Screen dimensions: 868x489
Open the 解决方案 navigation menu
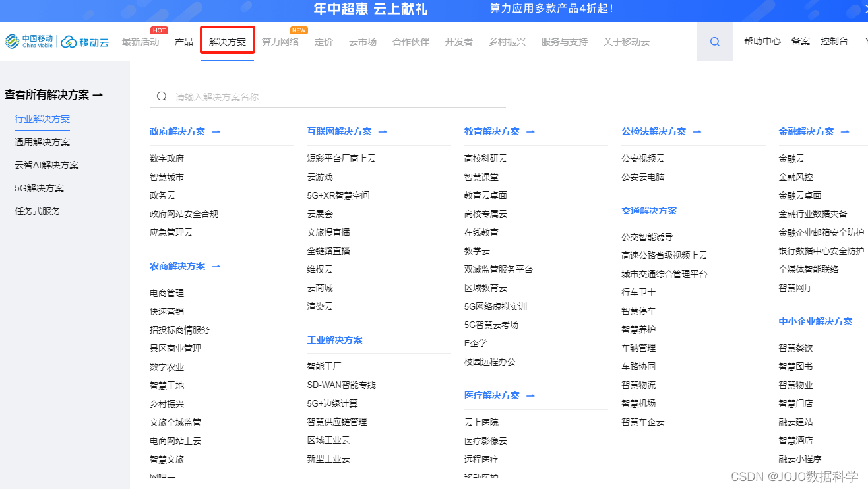pos(228,42)
